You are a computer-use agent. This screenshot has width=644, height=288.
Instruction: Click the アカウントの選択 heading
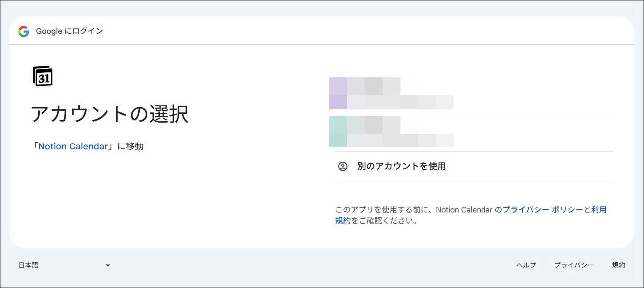[x=110, y=114]
